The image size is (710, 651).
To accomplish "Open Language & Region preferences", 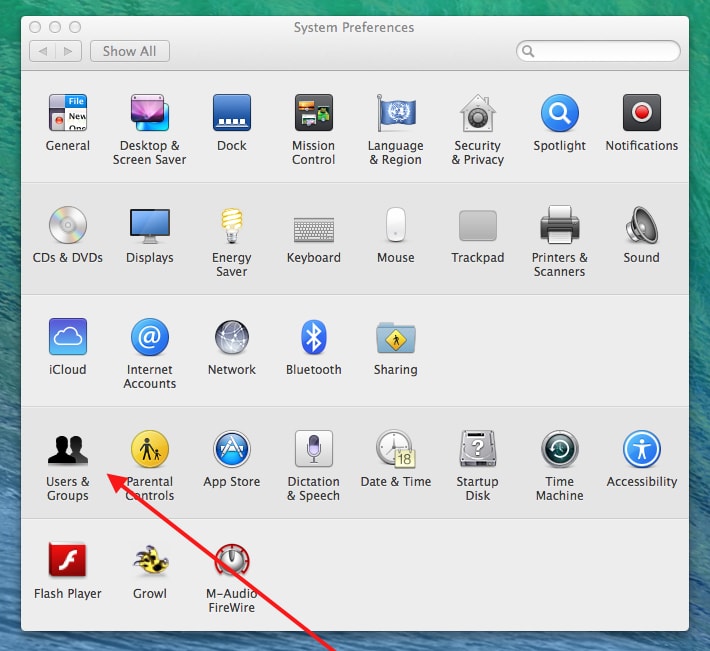I will coord(396,112).
